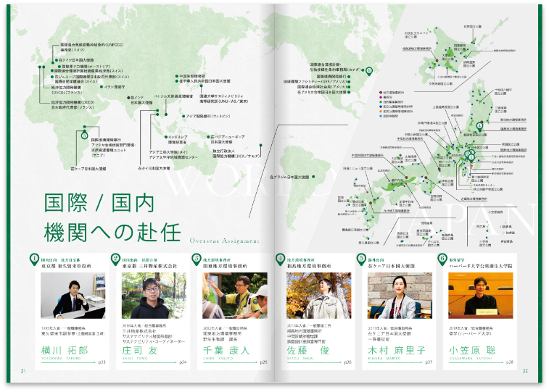Viewport: 549px width, 392px height.
Task: Click the ハーバード大学公衆衛生大学院 card heading
Action: [x=481, y=266]
